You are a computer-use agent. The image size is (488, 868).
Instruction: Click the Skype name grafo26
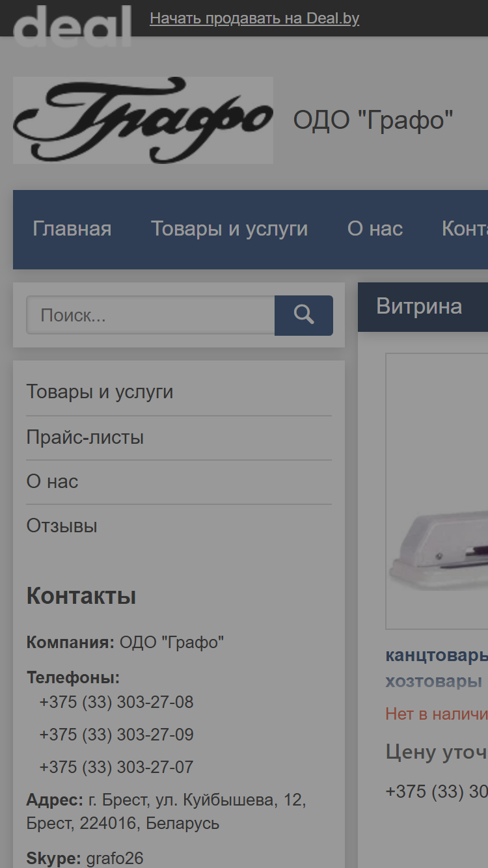(115, 858)
